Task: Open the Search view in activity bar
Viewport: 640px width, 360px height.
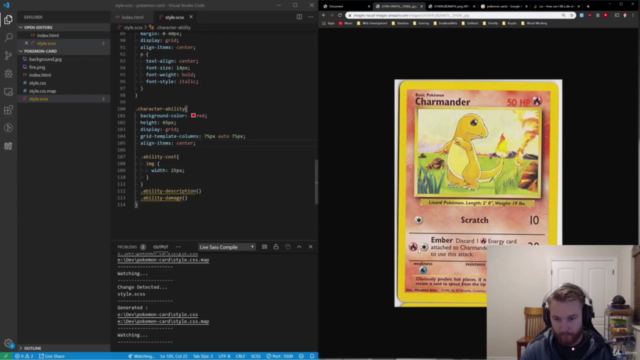Action: coord(8,38)
